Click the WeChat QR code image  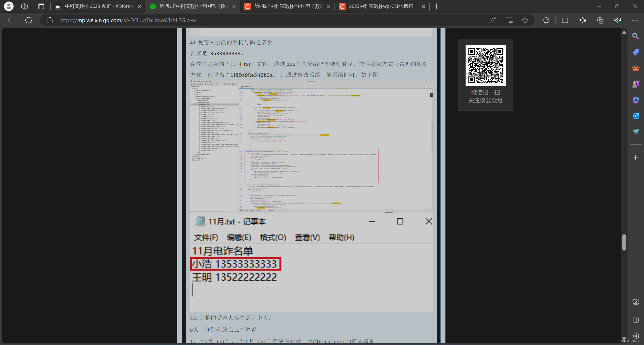pyautogui.click(x=485, y=65)
